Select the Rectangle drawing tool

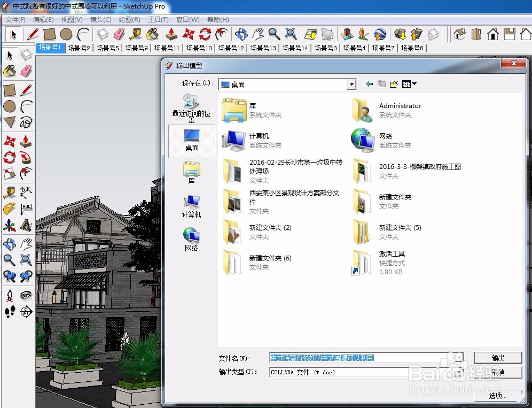coord(9,90)
